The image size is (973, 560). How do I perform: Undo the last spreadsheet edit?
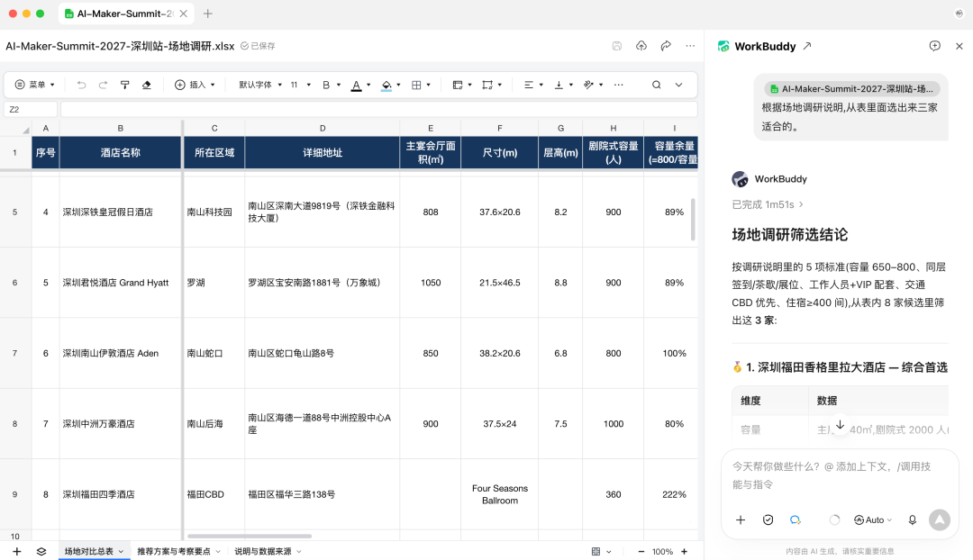point(81,85)
